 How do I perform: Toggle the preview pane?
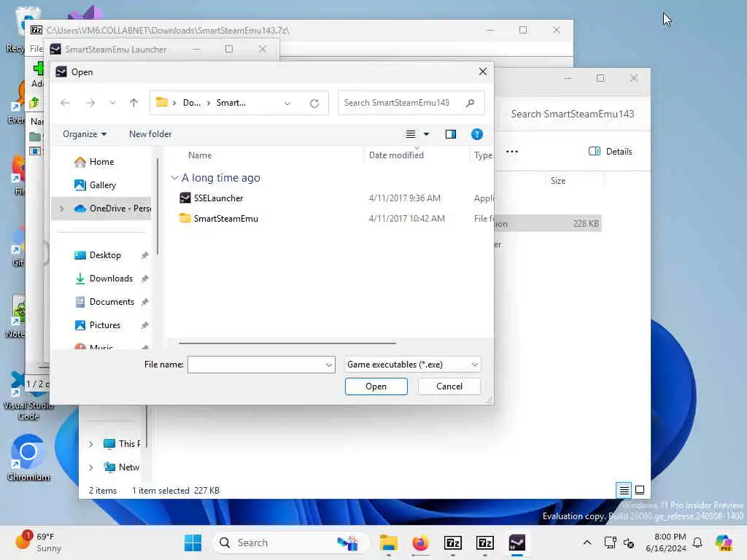pos(451,134)
